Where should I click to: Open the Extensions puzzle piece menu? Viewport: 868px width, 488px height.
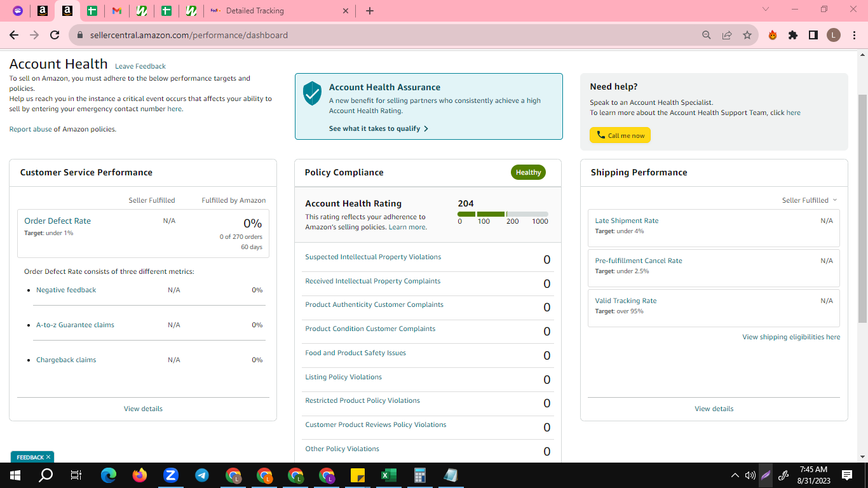793,36
